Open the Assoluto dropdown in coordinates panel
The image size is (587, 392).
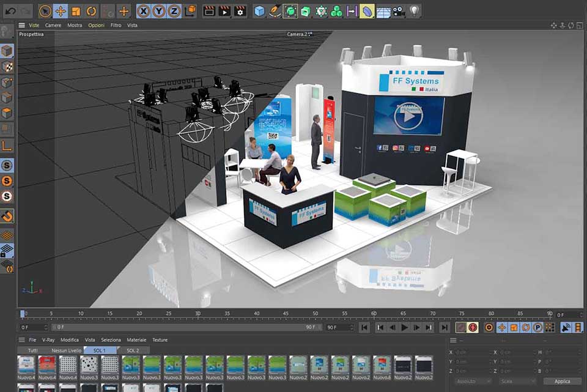coord(473,382)
